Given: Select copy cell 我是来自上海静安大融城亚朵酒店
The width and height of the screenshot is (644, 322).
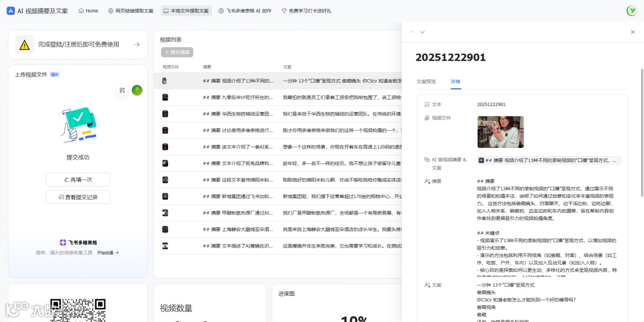Looking at the screenshot, I should (341, 229).
